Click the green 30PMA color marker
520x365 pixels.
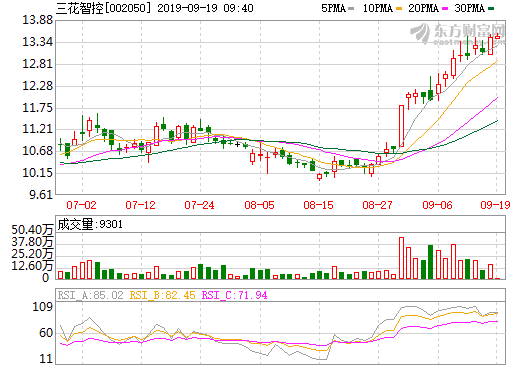point(491,9)
